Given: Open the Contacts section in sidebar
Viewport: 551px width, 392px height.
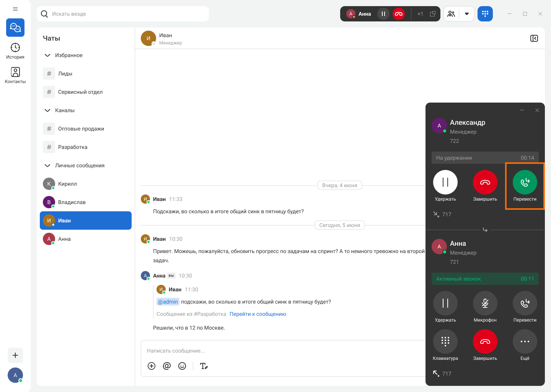Looking at the screenshot, I should 15,75.
